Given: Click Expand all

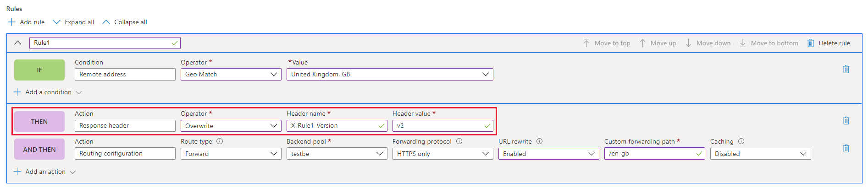Looking at the screenshot, I should (73, 22).
